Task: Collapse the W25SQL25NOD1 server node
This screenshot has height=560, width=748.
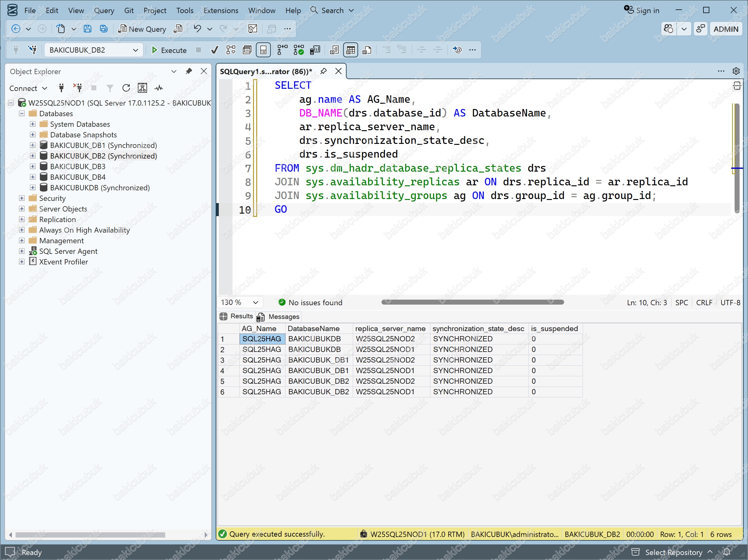Action: click(11, 103)
